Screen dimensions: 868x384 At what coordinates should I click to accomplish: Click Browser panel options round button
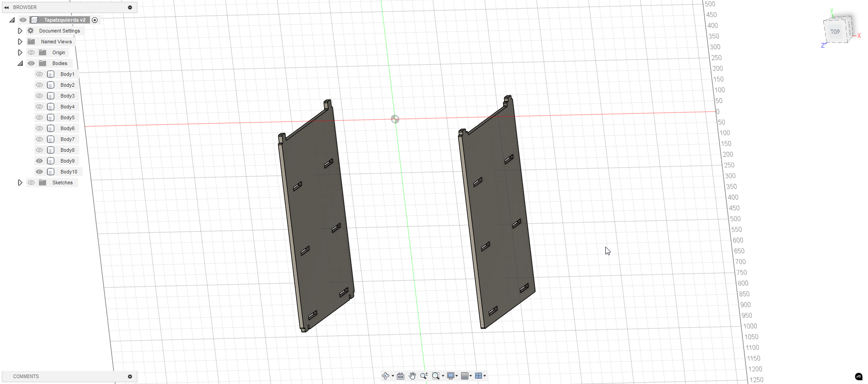(x=130, y=7)
